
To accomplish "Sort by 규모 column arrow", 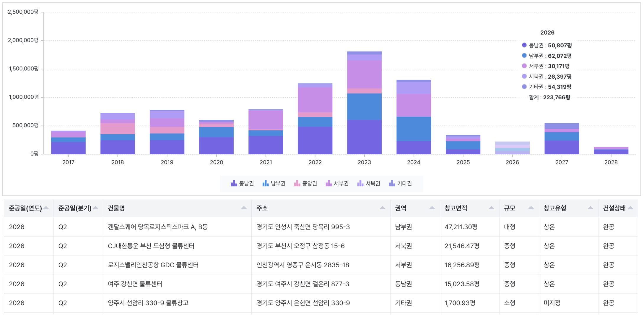I will point(531,208).
